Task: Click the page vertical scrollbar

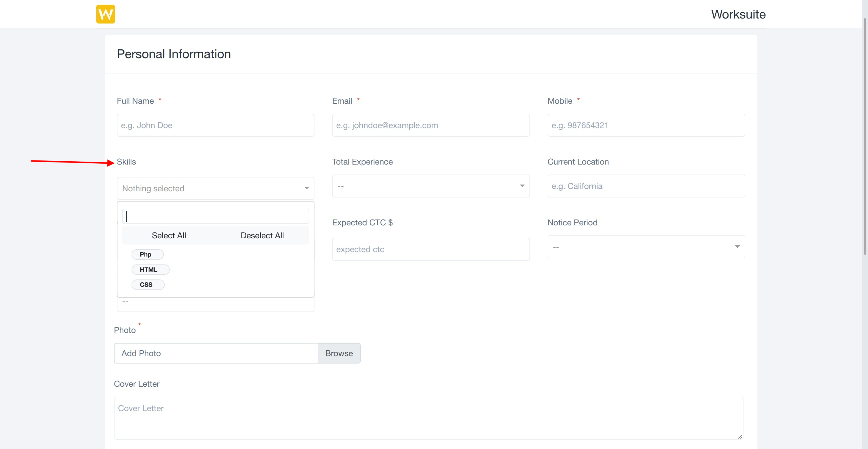Action: pyautogui.click(x=865, y=135)
